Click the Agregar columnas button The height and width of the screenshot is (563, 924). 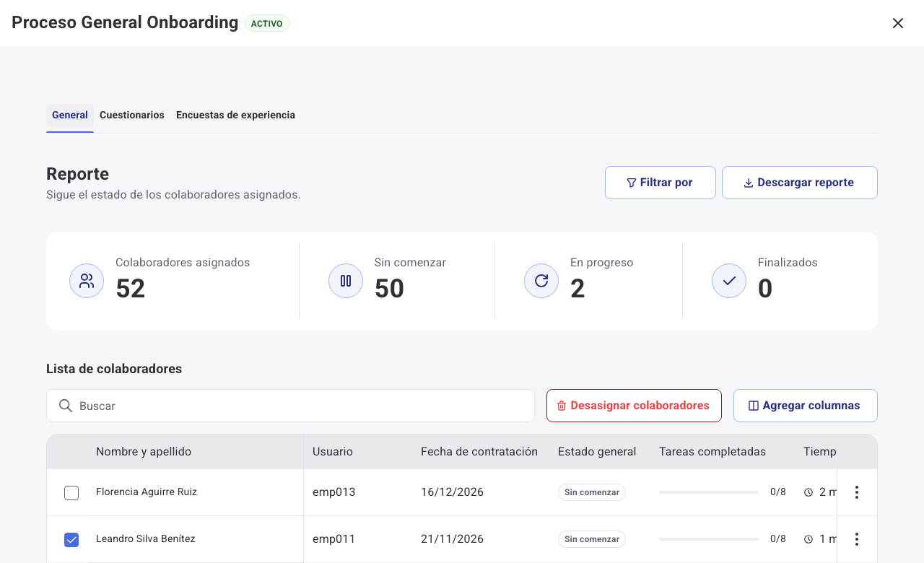coord(806,406)
